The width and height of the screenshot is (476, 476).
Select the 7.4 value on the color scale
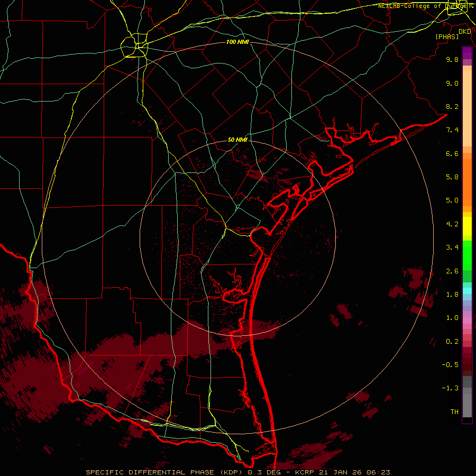(x=452, y=130)
